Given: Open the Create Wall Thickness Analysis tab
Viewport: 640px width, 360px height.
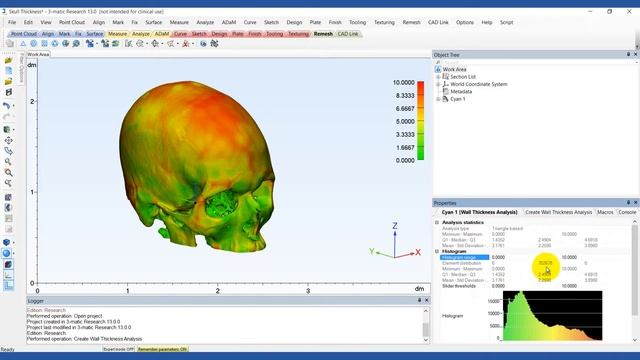Looking at the screenshot, I should pyautogui.click(x=558, y=212).
